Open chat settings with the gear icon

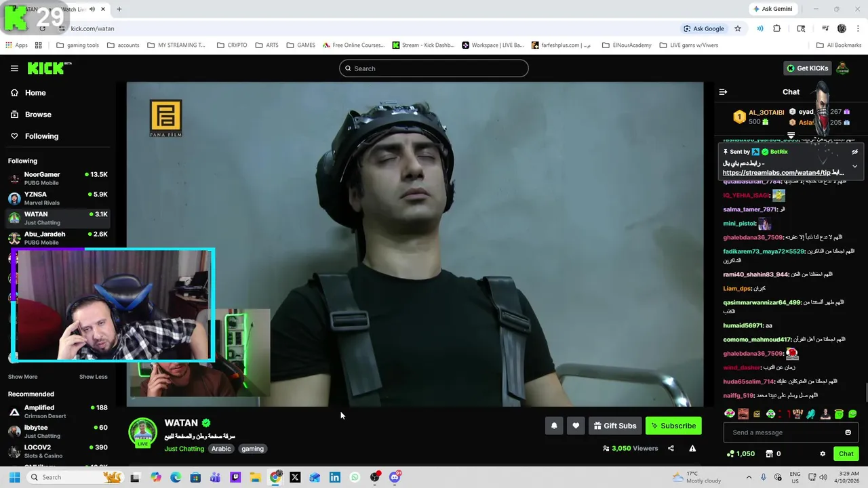point(823,454)
